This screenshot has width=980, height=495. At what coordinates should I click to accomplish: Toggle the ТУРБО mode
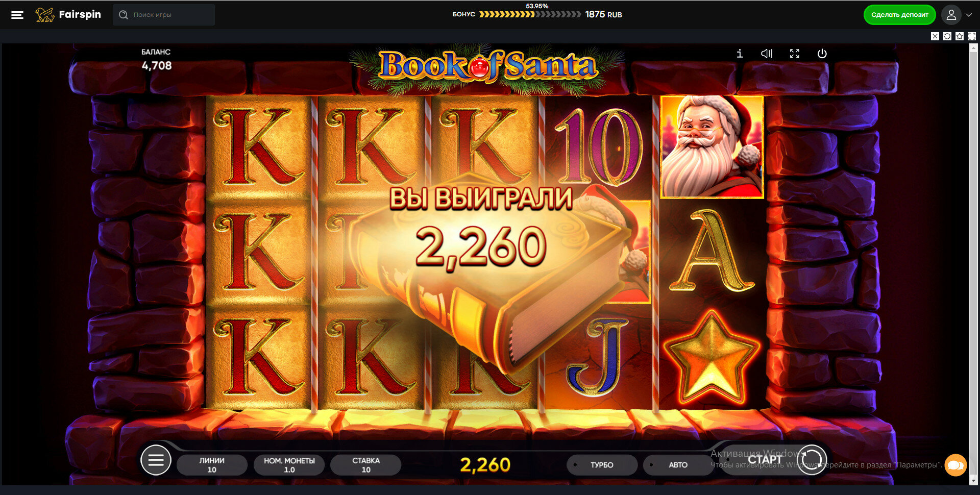(x=602, y=465)
